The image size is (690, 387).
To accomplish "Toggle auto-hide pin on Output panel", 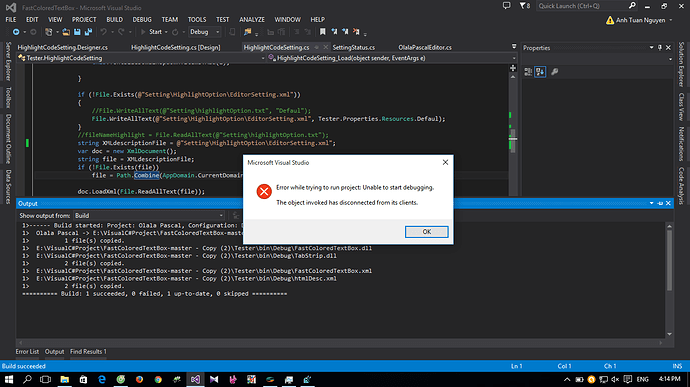I will point(660,203).
